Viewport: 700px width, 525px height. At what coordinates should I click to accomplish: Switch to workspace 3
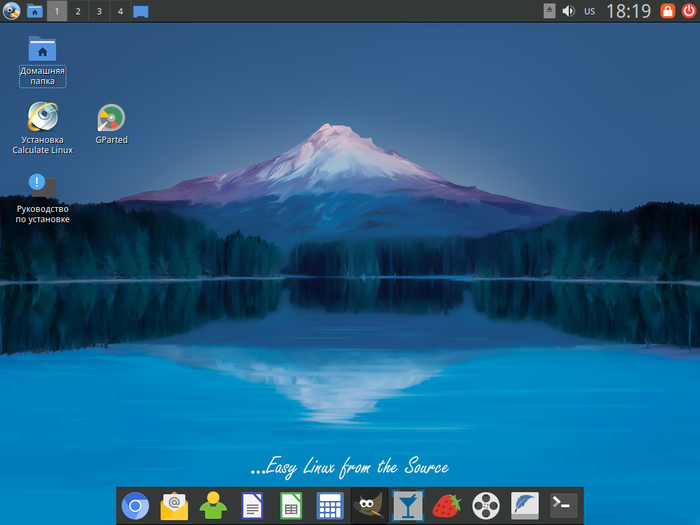(x=99, y=11)
